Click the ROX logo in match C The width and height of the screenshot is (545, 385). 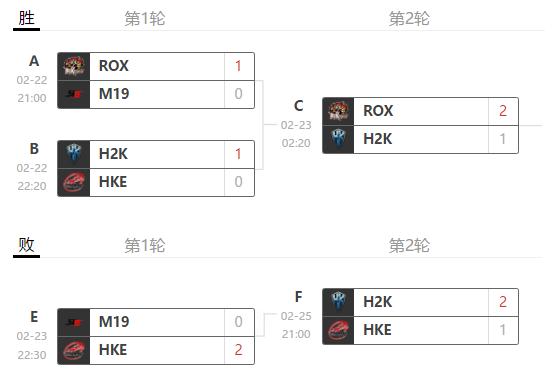pyautogui.click(x=338, y=111)
